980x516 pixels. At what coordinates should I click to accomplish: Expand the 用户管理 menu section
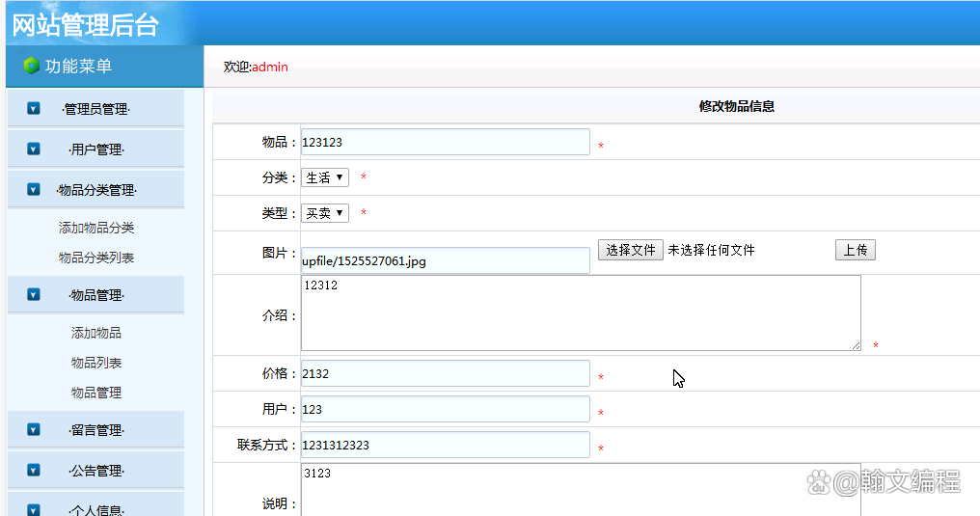[95, 149]
